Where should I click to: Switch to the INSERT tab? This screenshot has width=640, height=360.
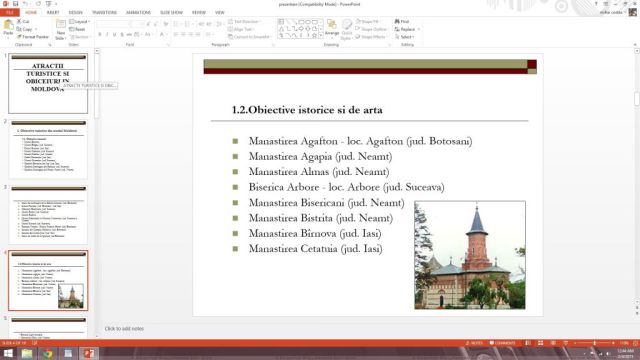coord(53,13)
